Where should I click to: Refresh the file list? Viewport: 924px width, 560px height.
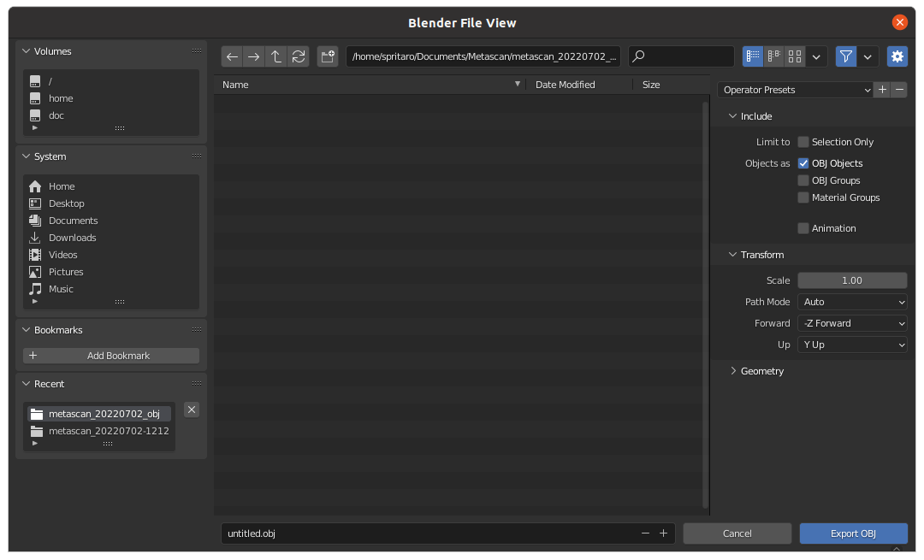[299, 56]
